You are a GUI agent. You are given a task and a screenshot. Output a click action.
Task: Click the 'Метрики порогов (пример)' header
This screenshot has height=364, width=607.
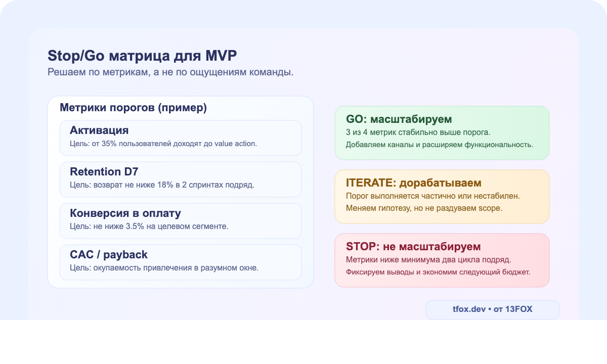134,108
